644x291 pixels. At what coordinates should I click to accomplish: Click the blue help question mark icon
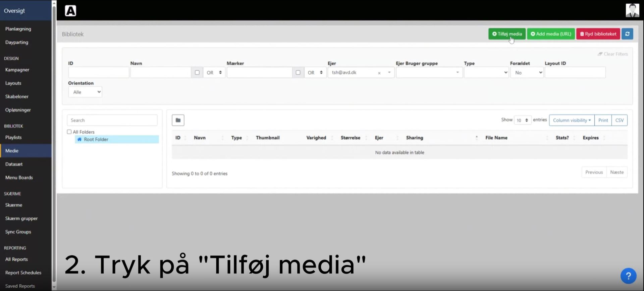[628, 276]
